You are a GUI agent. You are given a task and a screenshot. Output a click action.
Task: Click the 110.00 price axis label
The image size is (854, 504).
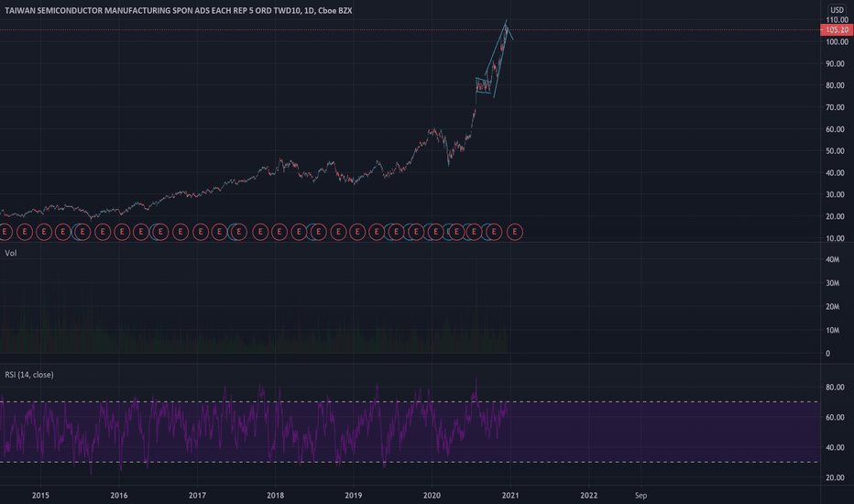[837, 20]
